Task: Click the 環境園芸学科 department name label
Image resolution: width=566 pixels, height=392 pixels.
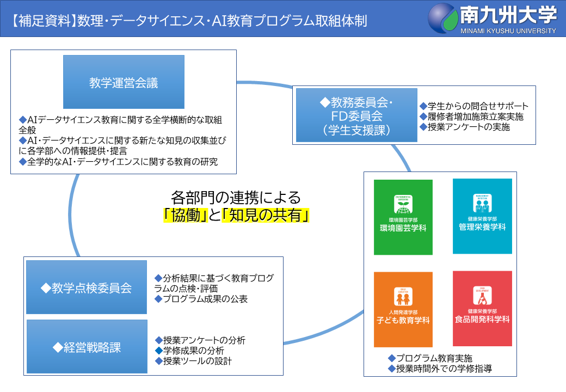Action: 403,228
